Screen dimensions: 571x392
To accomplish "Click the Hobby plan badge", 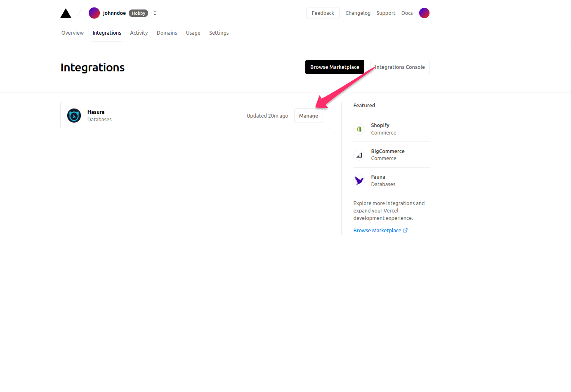I will click(x=138, y=13).
